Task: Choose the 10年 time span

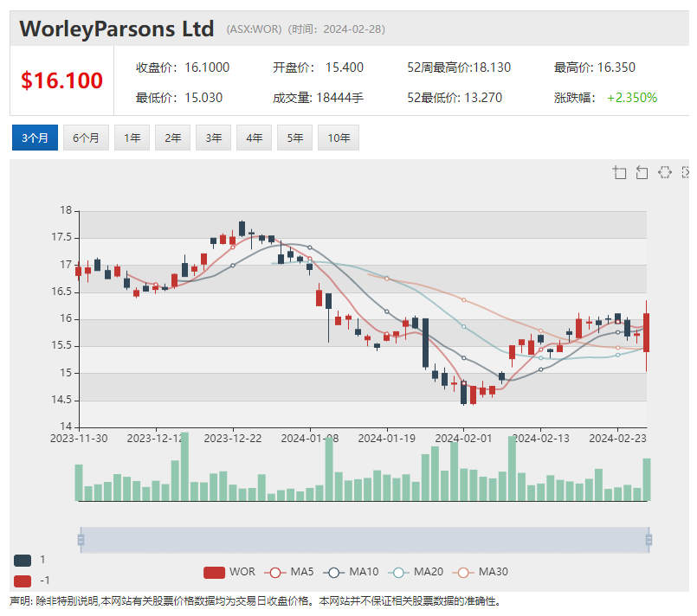Action: [x=338, y=138]
